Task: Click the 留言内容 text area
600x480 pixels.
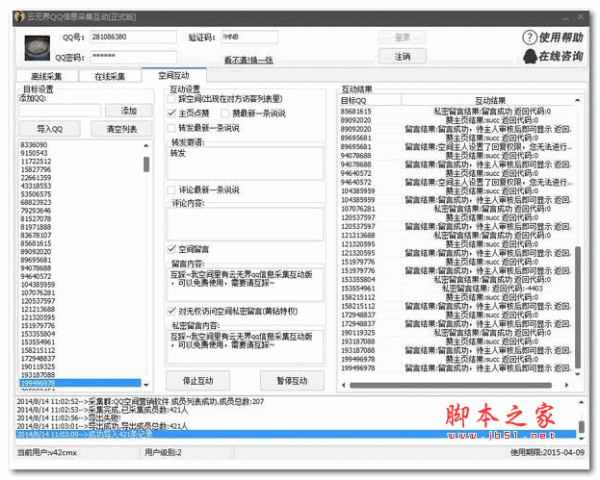Action: click(x=245, y=285)
